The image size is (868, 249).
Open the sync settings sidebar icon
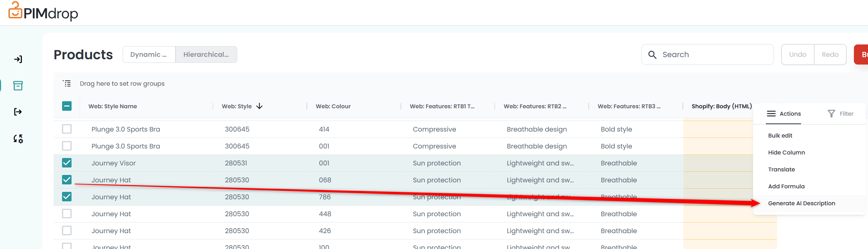click(x=18, y=139)
